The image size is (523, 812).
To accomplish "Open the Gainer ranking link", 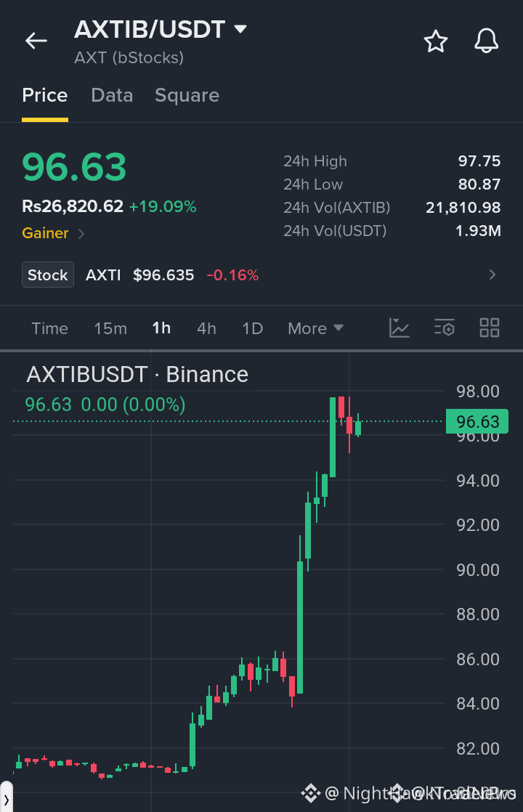I will (x=53, y=233).
